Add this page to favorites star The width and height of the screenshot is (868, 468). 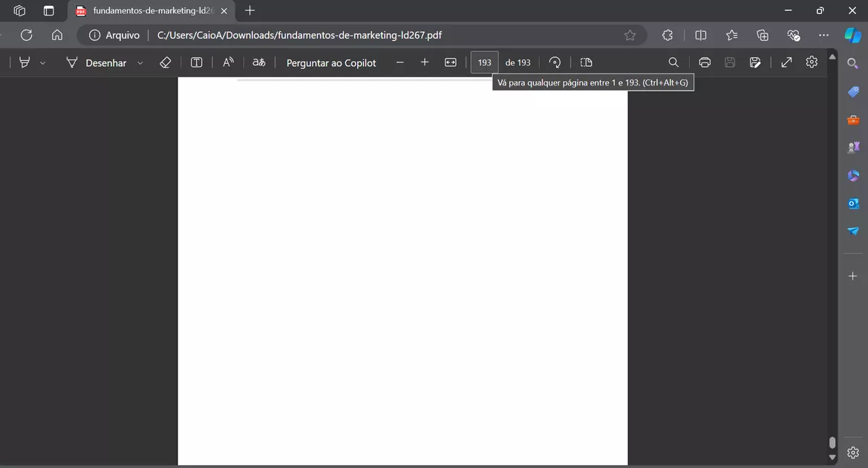630,35
